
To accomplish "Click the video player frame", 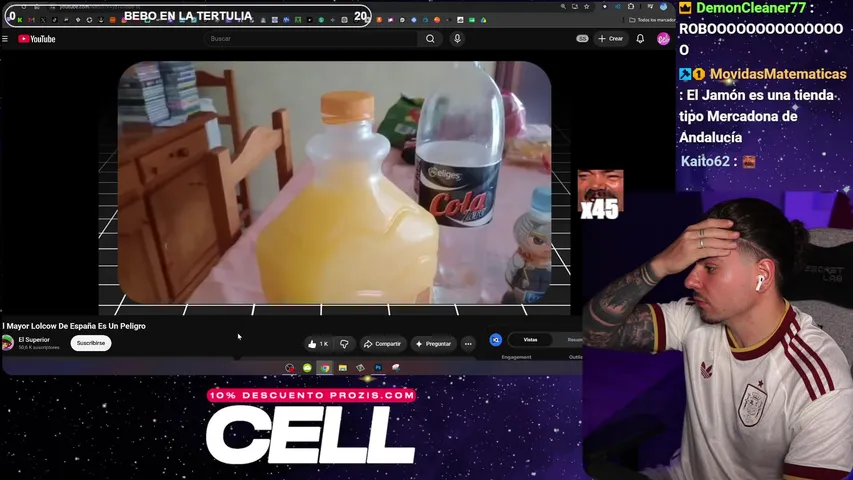I will click(335, 182).
